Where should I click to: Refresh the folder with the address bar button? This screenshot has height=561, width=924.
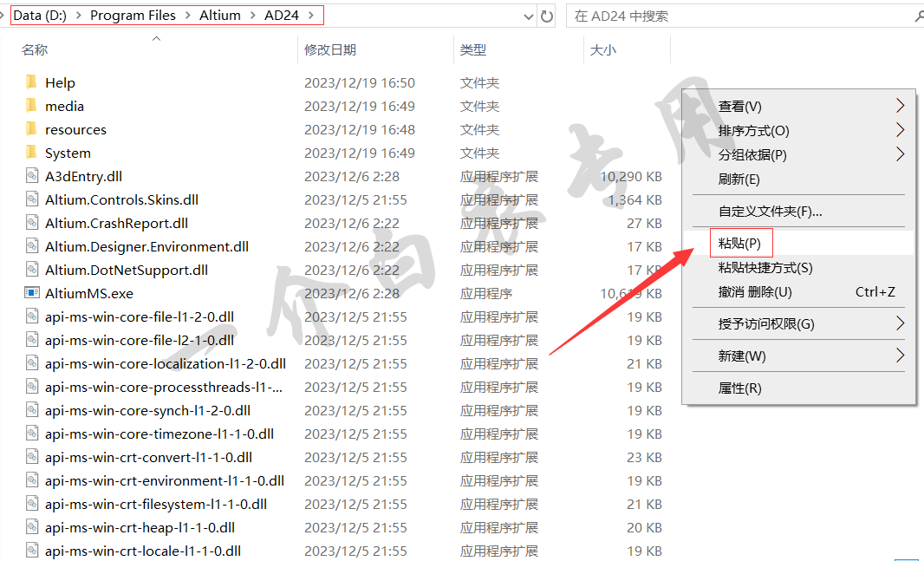click(547, 16)
